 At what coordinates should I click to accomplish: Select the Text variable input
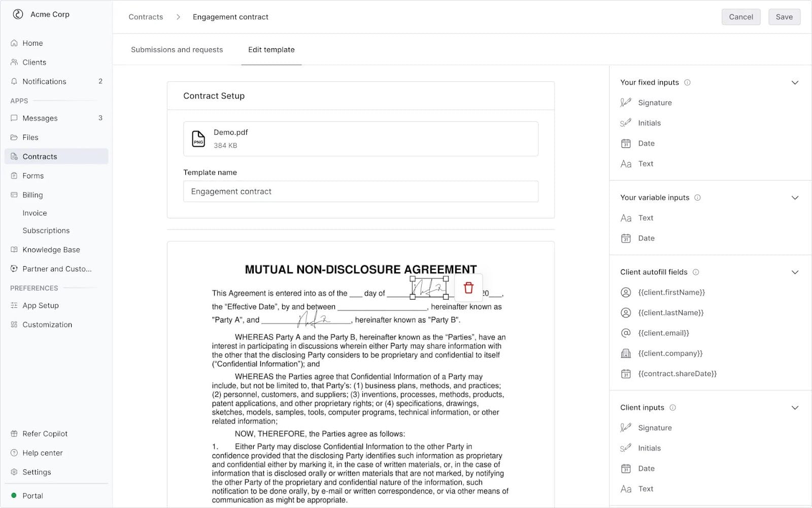tap(645, 217)
